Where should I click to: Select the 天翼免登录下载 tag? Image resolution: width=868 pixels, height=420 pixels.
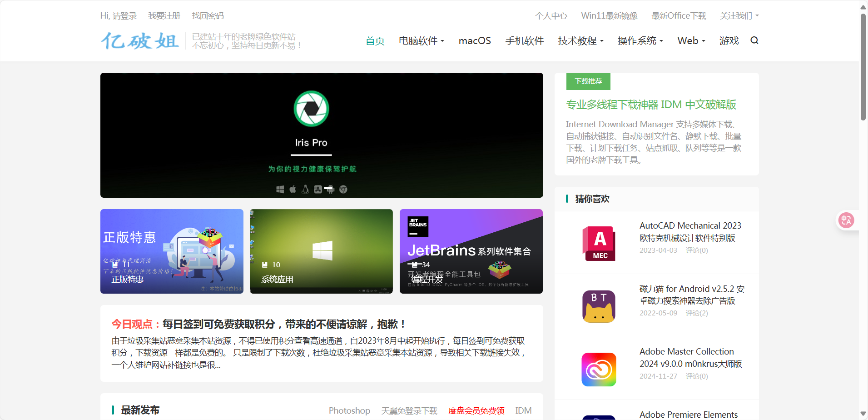point(409,410)
